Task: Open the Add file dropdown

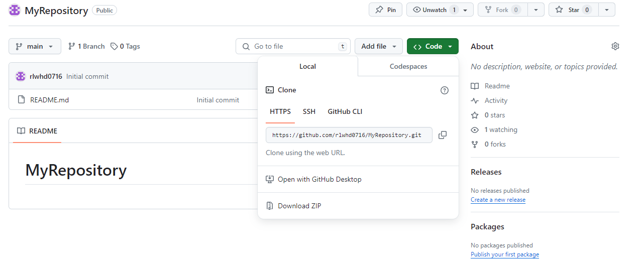Action: pos(379,46)
